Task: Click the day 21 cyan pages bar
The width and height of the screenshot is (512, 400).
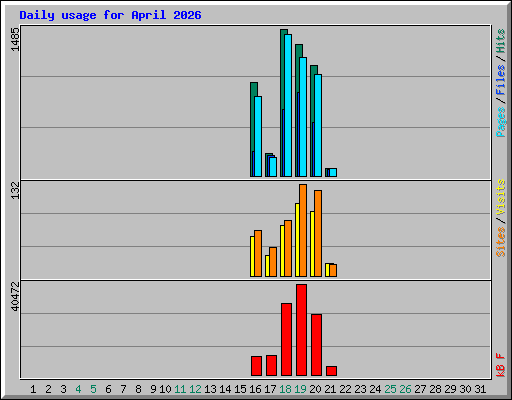Action: click(333, 172)
